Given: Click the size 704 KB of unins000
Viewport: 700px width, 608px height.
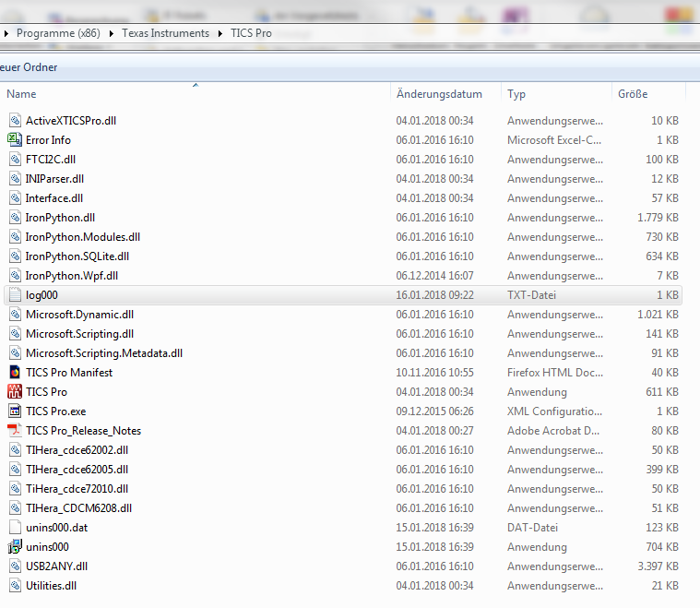Looking at the screenshot, I should tap(662, 547).
